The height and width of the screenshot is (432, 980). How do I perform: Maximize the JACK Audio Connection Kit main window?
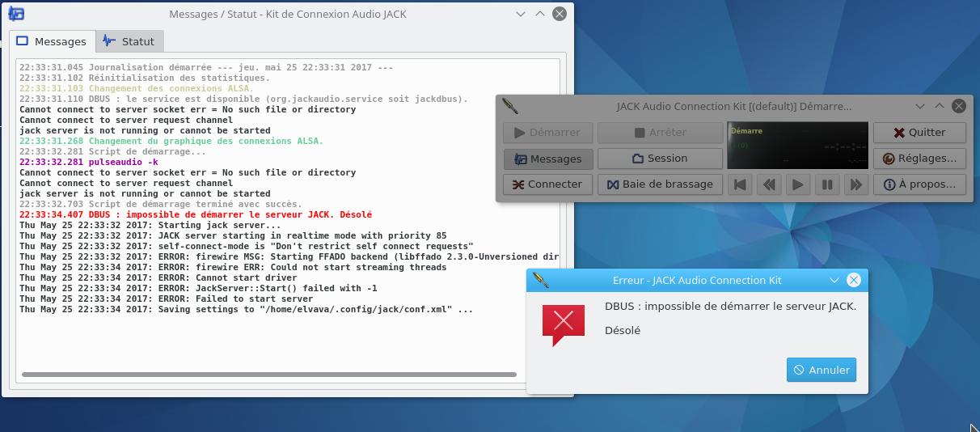pyautogui.click(x=940, y=106)
